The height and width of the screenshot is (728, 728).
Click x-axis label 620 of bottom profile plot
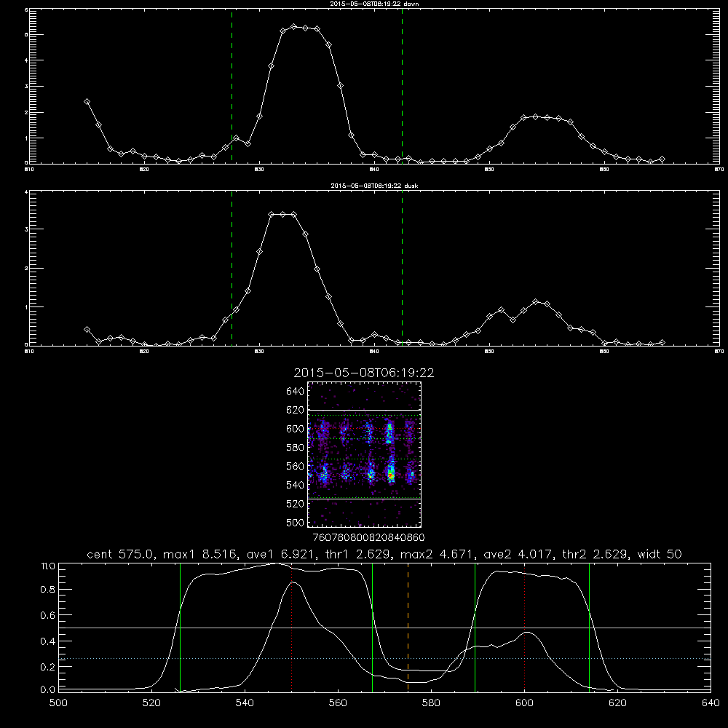tap(617, 703)
